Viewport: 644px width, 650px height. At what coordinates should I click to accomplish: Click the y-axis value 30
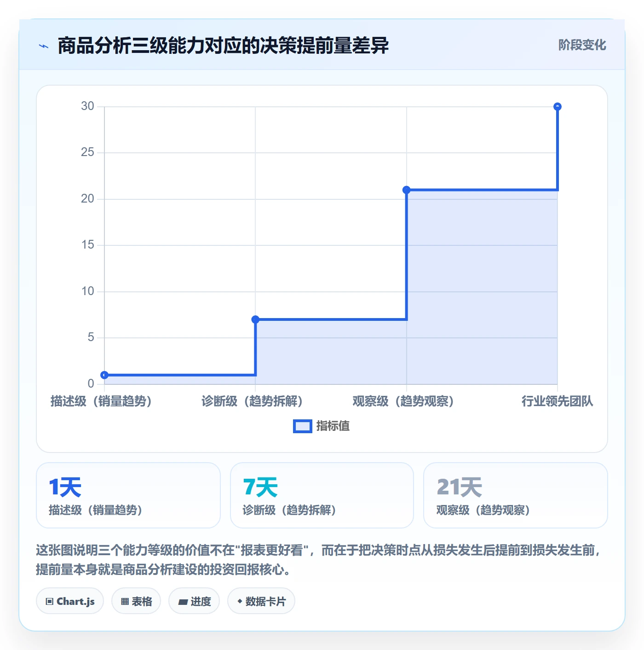(87, 106)
